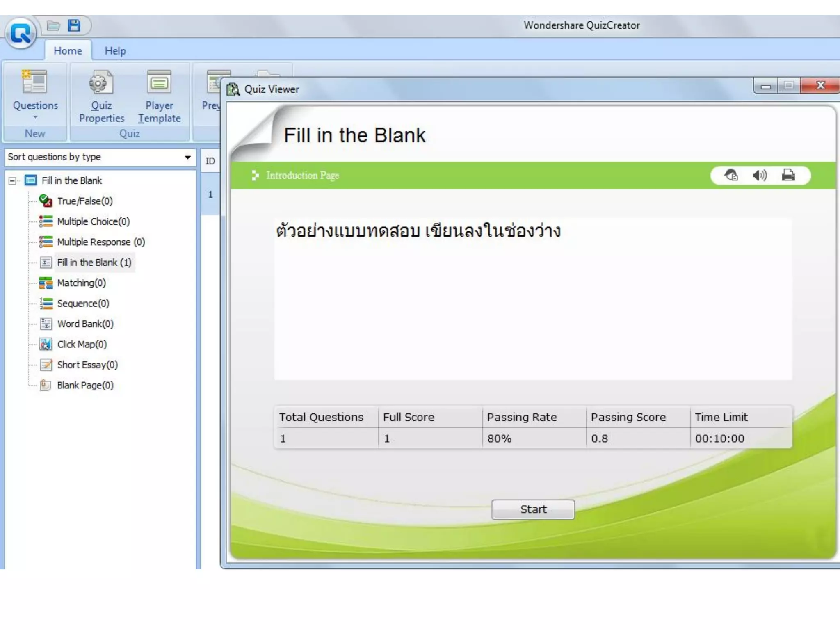Click the open folder icon

[53, 26]
